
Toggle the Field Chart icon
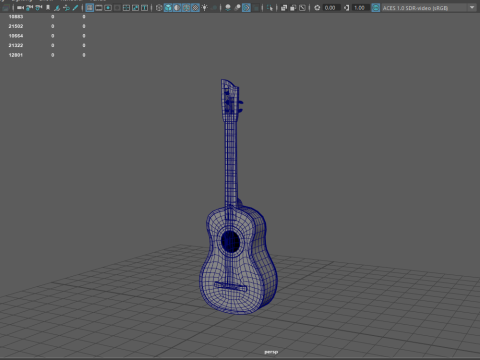pyautogui.click(x=126, y=7)
